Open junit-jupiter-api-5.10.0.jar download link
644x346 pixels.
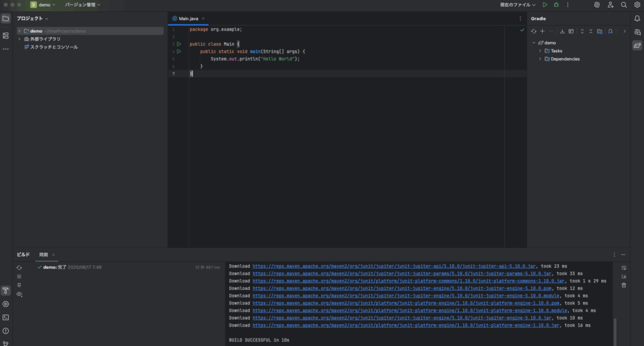click(394, 266)
